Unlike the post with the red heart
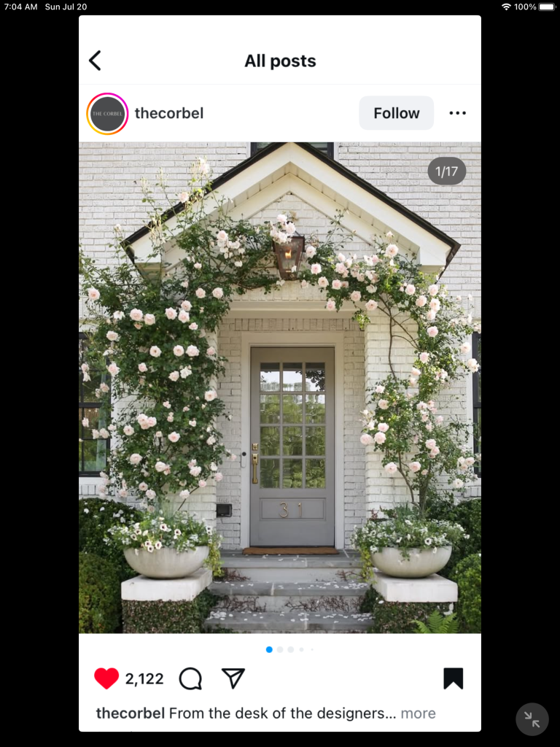The height and width of the screenshot is (747, 560). coord(106,678)
